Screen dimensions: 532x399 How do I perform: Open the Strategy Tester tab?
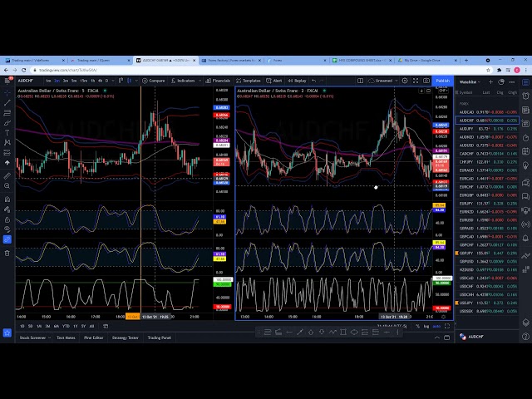126,337
